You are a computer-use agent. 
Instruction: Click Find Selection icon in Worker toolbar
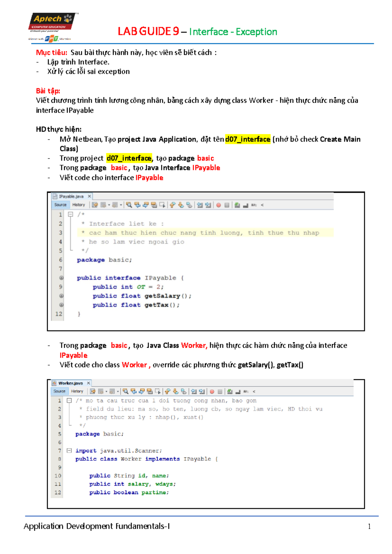[125, 391]
